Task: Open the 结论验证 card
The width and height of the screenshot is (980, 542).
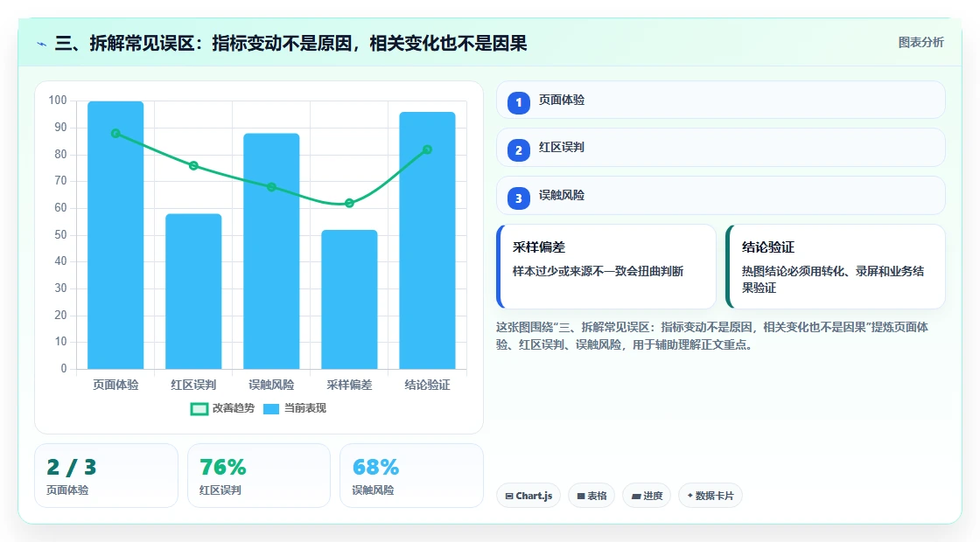Action: [836, 267]
